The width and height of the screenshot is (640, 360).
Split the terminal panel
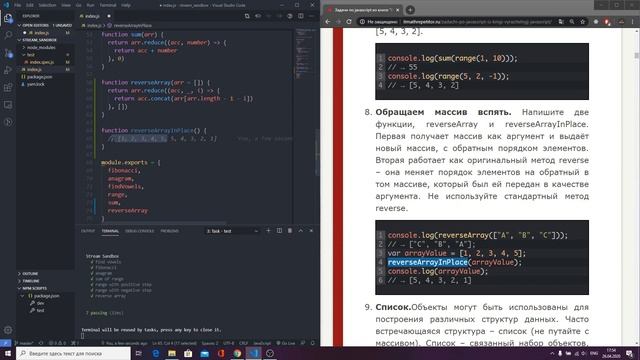coord(279,231)
